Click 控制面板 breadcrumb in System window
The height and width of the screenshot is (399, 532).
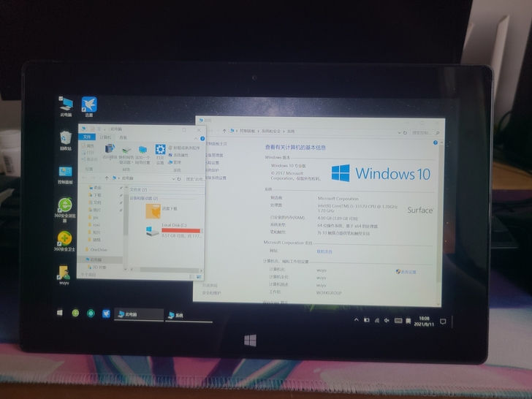(247, 131)
